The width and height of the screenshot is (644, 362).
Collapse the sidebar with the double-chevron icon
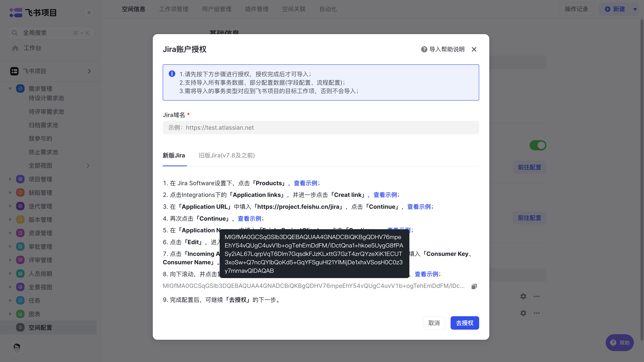coord(89,13)
